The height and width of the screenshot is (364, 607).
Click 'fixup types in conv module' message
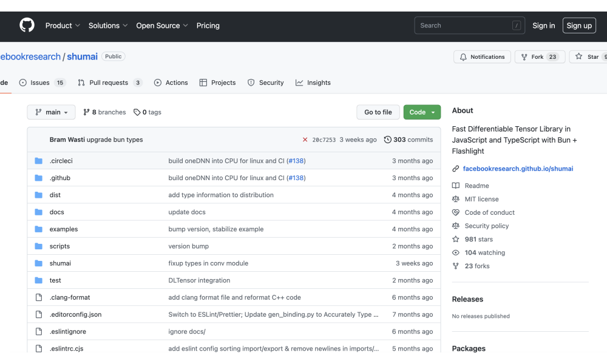coord(208,263)
